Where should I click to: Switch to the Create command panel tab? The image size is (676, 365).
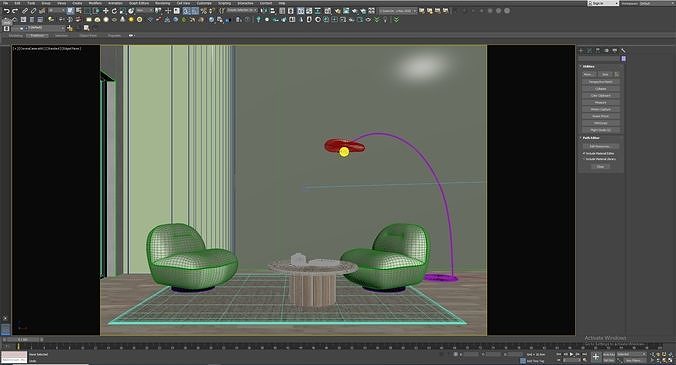[581, 50]
